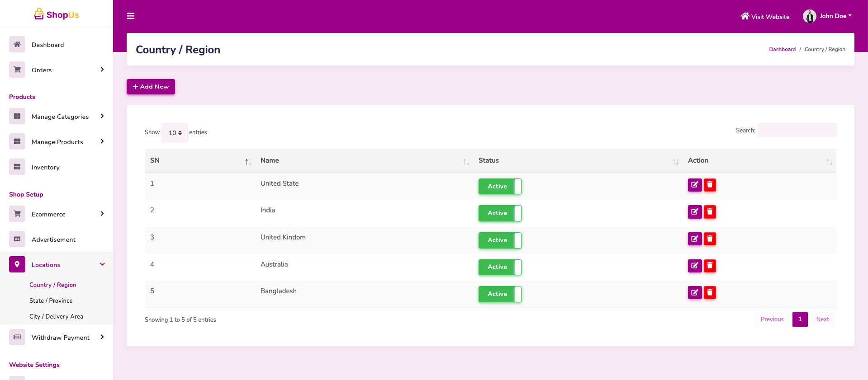This screenshot has height=380, width=868.
Task: Toggle Active status for United State
Action: click(499, 186)
